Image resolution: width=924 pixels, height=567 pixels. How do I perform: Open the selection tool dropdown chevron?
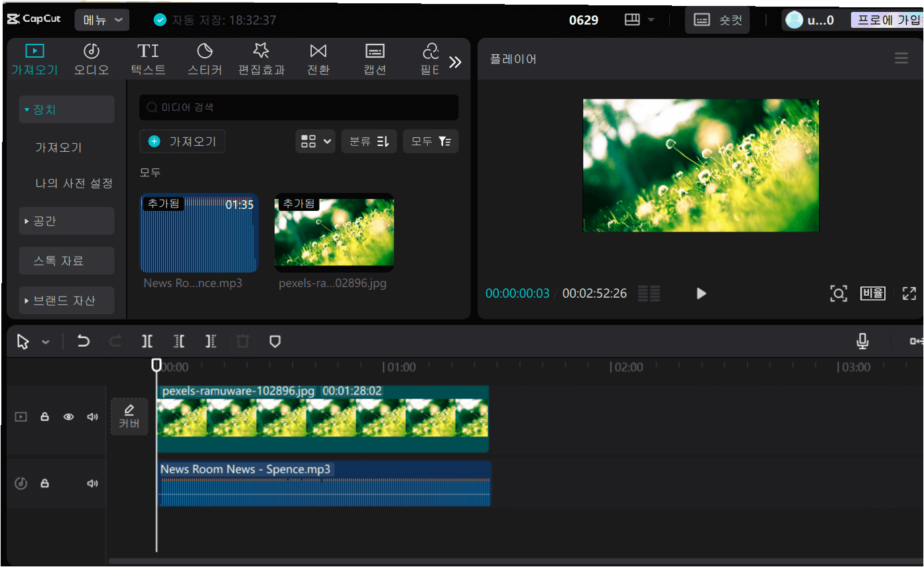click(46, 342)
